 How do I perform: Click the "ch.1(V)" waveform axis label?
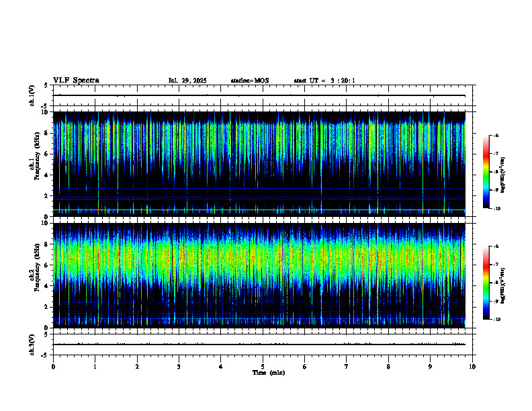click(32, 95)
